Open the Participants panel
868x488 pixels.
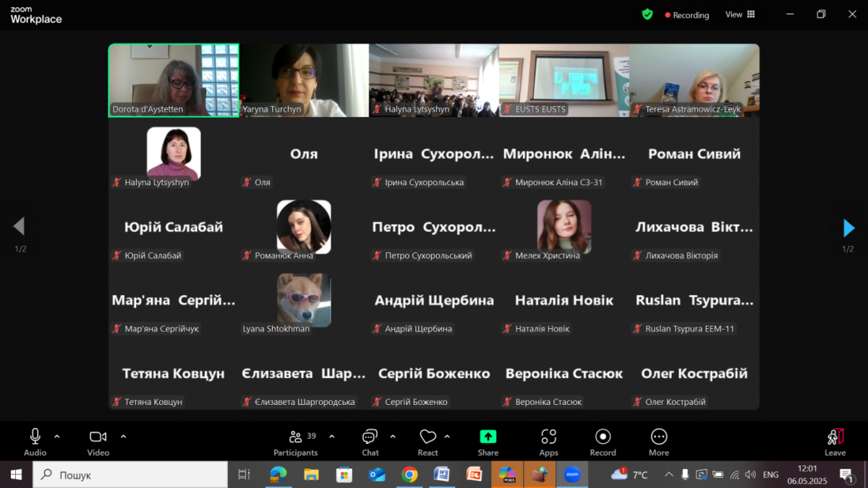tap(295, 441)
